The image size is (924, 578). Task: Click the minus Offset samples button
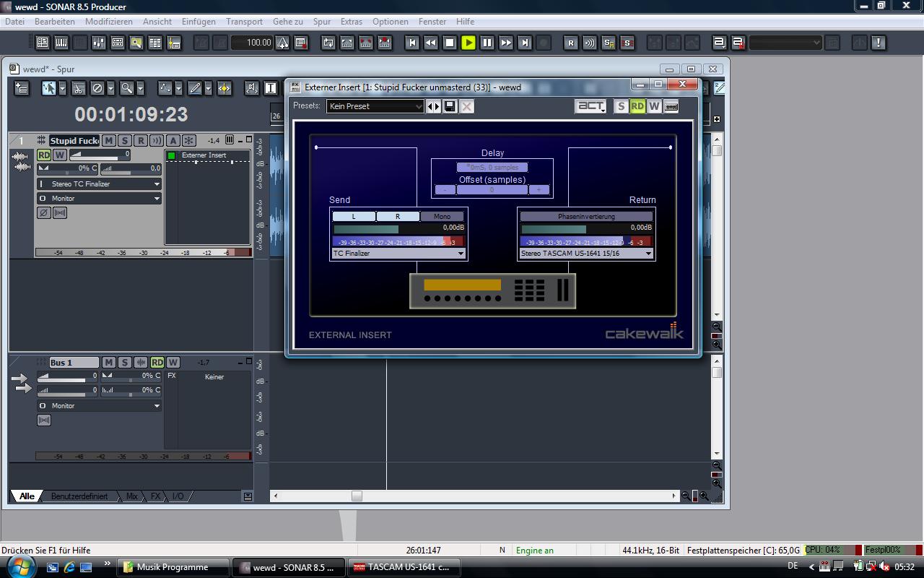pos(445,190)
